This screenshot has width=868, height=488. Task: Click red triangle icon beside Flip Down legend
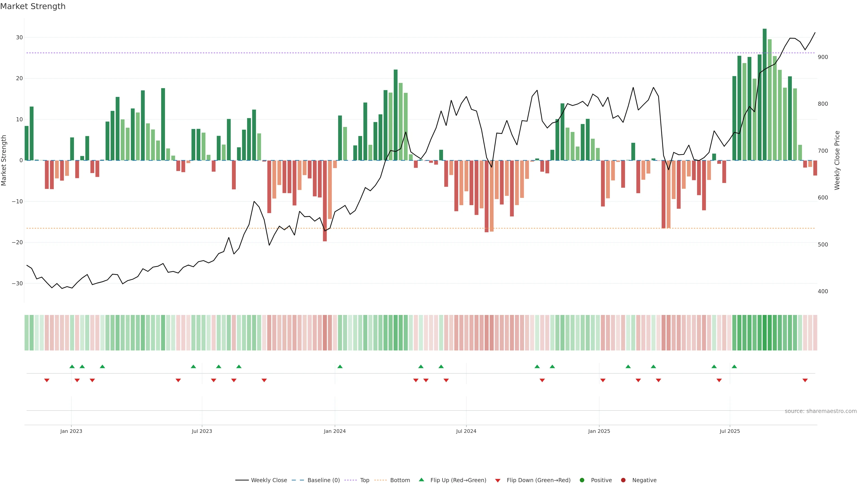[x=498, y=481]
